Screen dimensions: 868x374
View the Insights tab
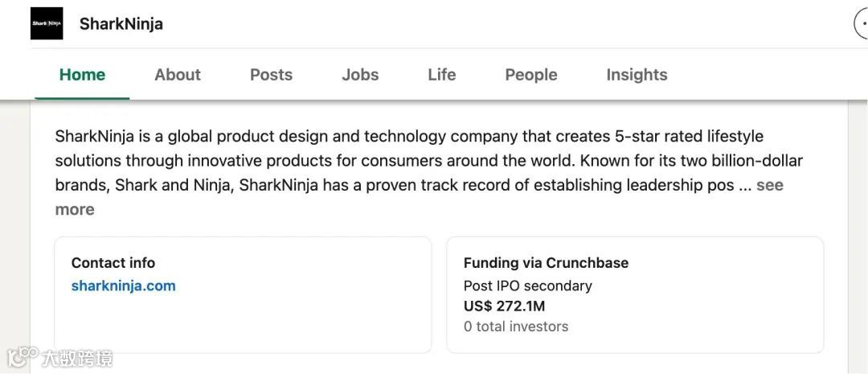pyautogui.click(x=637, y=75)
